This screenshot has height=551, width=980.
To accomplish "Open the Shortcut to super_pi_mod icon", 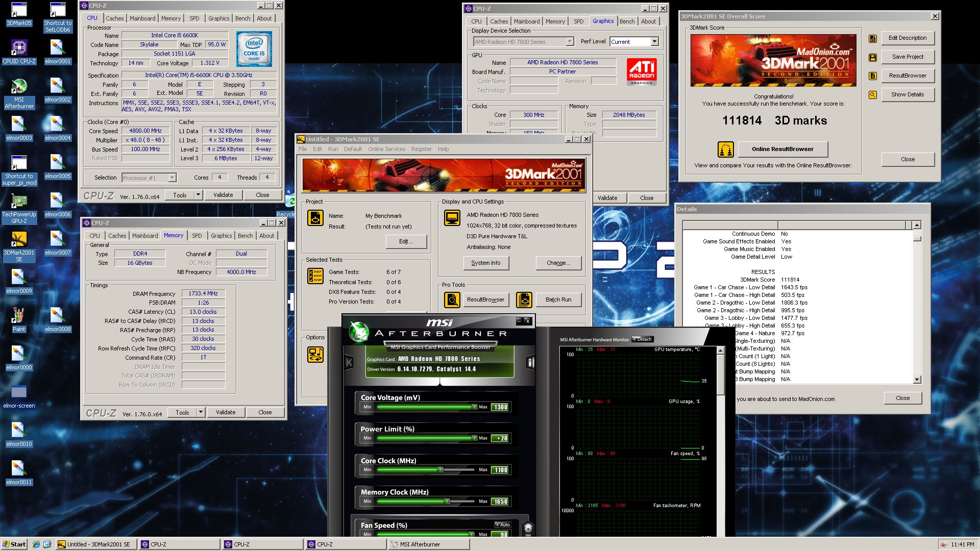I will coord(19,170).
